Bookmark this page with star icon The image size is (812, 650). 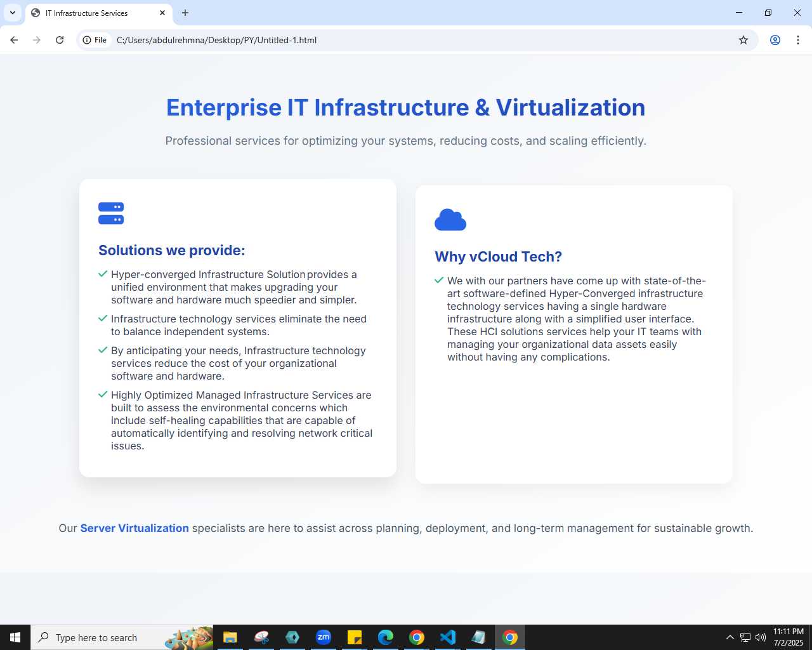[x=743, y=40]
